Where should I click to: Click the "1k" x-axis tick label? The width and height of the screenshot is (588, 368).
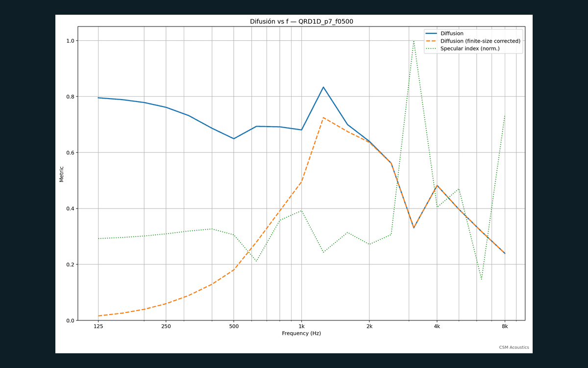301,326
